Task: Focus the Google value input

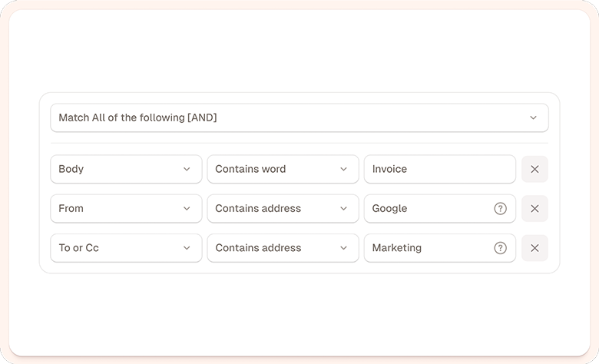Action: 426,208
